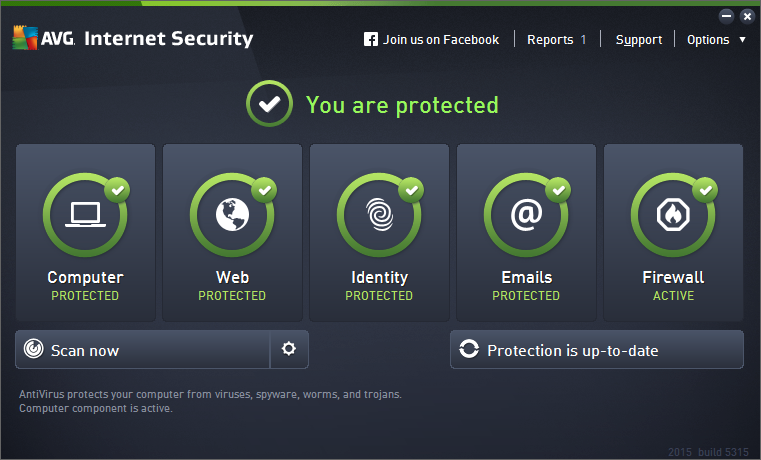Expand the Options dropdown menu
Image resolution: width=761 pixels, height=460 pixels.
[x=715, y=40]
